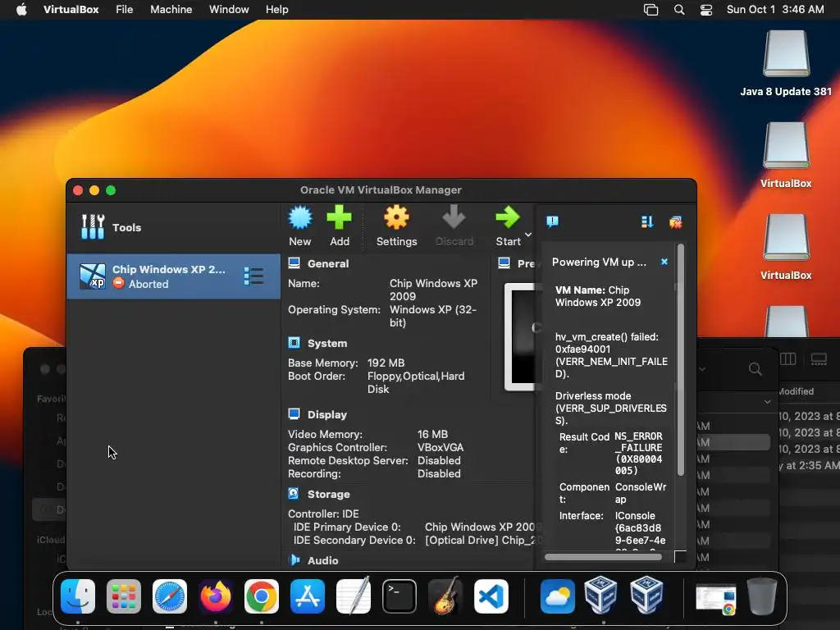Click the Storage section disk icon
The height and width of the screenshot is (630, 840).
(294, 493)
